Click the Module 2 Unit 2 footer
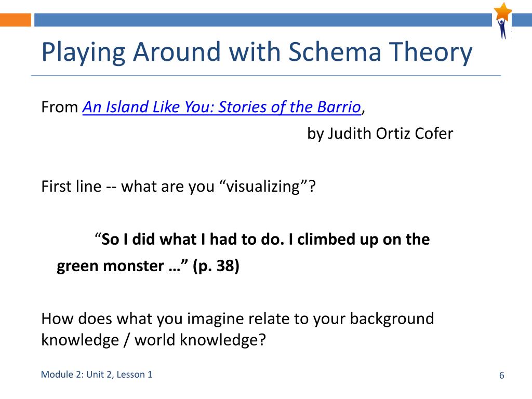Image resolution: width=532 pixels, height=399 pixels. coord(97,375)
